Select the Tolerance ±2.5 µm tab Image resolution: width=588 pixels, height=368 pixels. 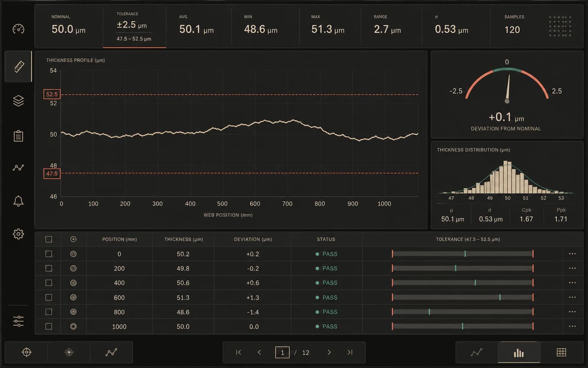pyautogui.click(x=134, y=26)
